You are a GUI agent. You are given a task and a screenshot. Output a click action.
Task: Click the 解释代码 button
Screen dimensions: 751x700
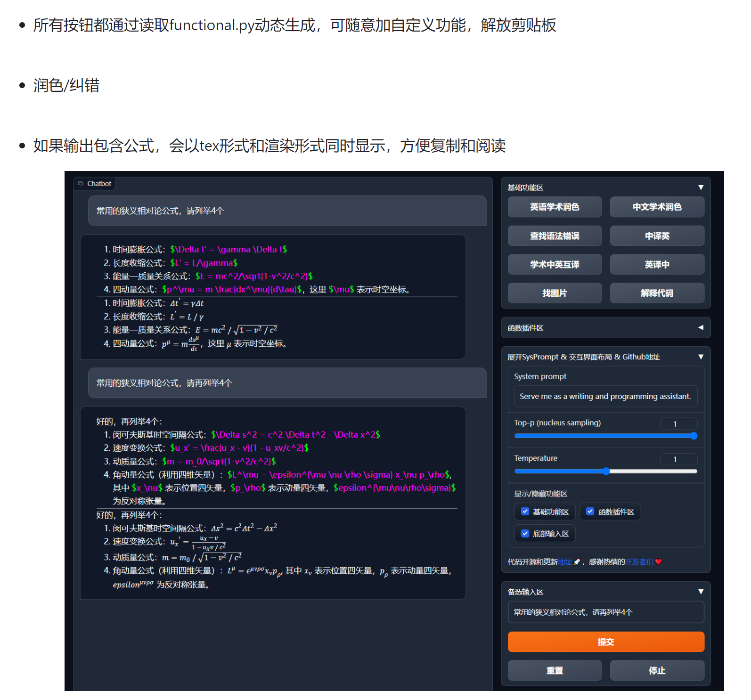(x=657, y=293)
